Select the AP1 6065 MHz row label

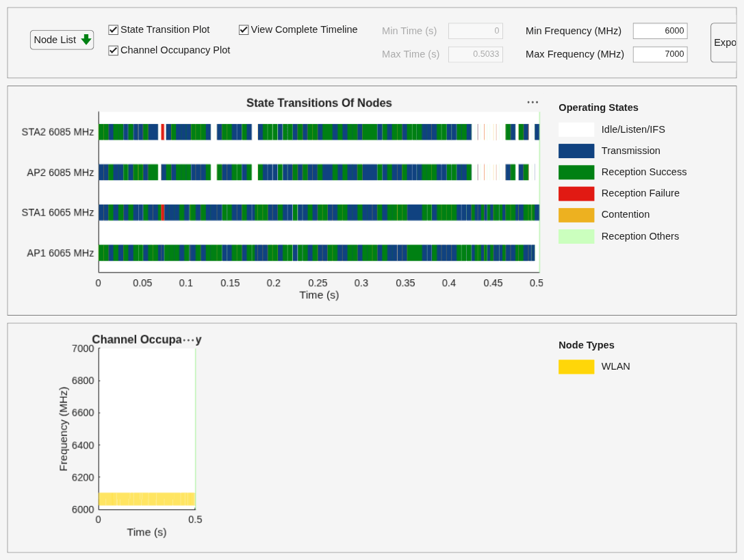tap(60, 253)
